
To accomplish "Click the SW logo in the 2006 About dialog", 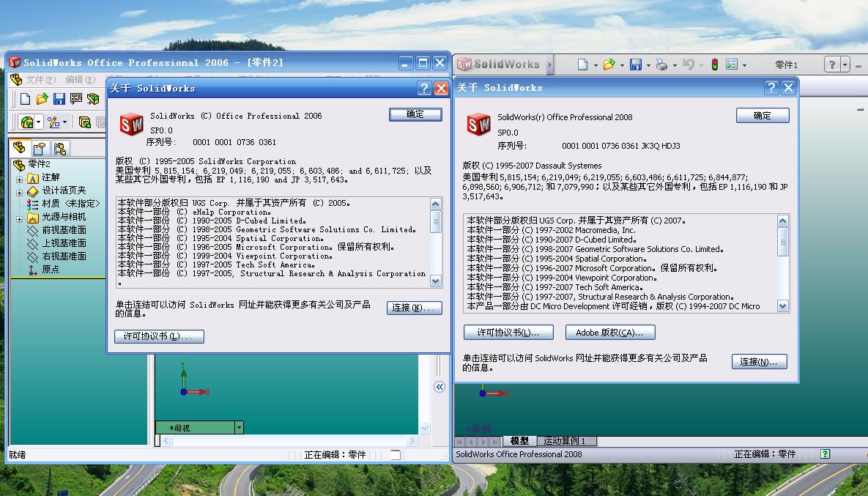I will coord(132,124).
